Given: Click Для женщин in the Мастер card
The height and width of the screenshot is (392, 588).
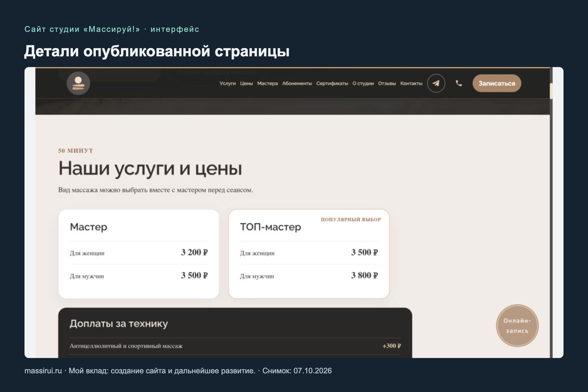Looking at the screenshot, I should [87, 253].
